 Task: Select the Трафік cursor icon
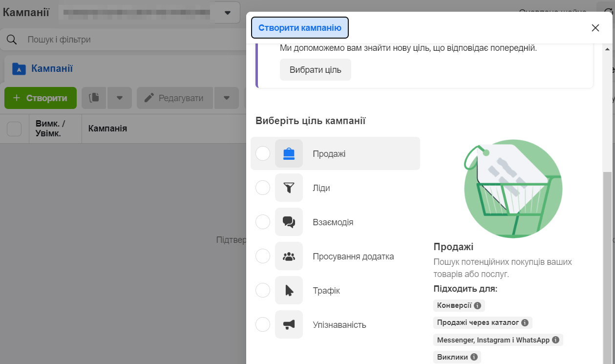[288, 290]
